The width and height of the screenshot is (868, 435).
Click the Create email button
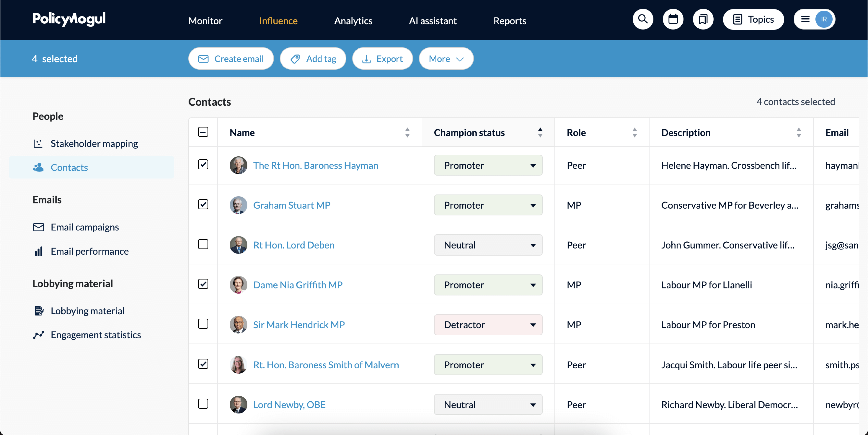(231, 59)
